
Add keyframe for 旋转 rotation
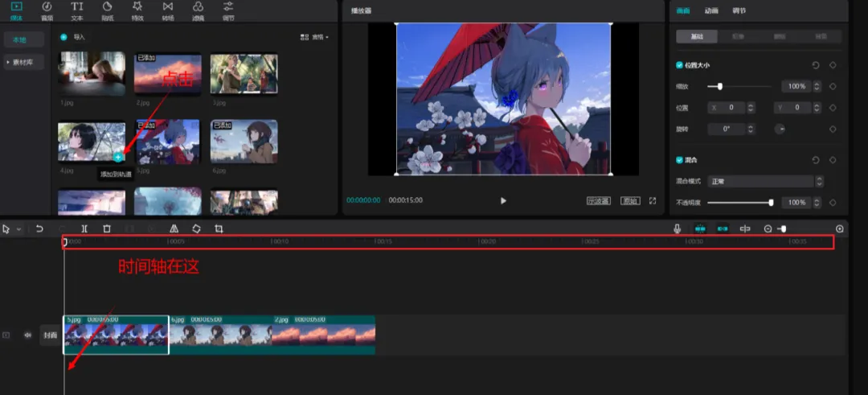(833, 129)
